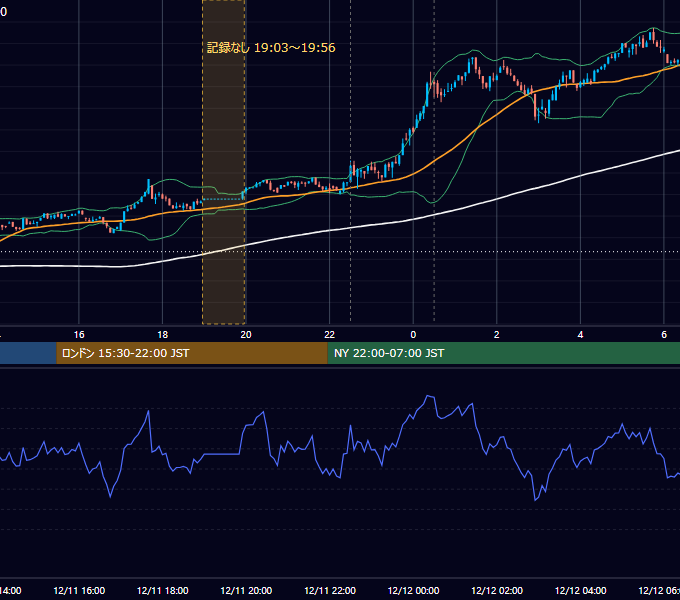The width and height of the screenshot is (680, 600).
Task: Click the 12/12 02:00 date label
Action: 497,591
